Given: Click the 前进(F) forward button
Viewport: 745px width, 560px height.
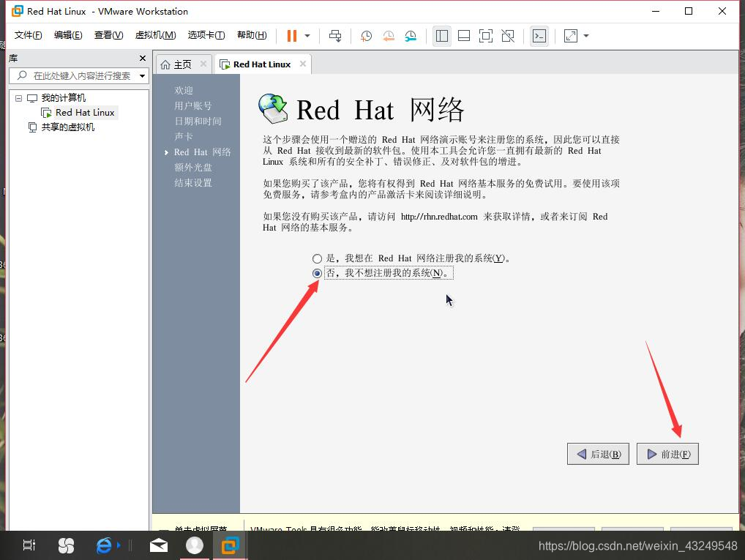Looking at the screenshot, I should [667, 454].
